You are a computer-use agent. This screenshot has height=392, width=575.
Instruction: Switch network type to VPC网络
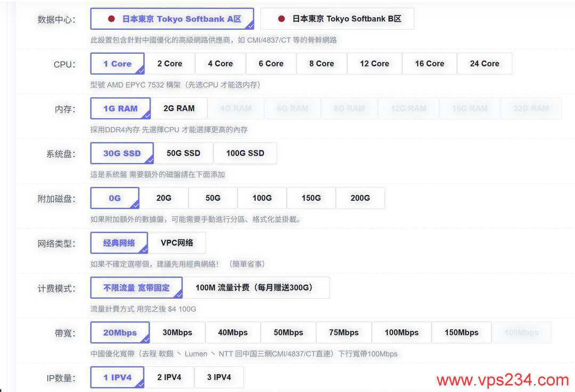[x=178, y=242]
